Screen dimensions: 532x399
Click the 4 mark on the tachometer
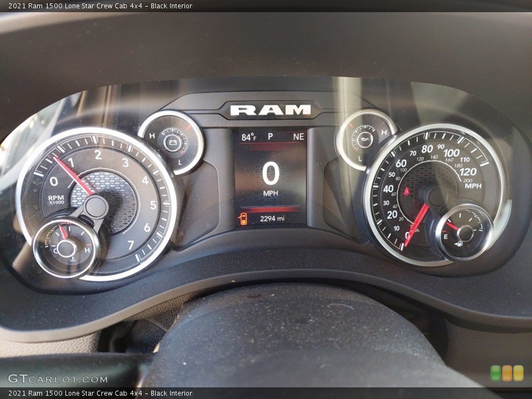click(x=145, y=180)
